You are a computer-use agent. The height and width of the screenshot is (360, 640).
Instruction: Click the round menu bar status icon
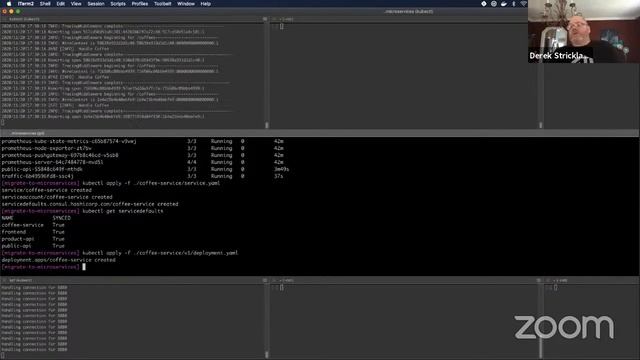[494, 4]
